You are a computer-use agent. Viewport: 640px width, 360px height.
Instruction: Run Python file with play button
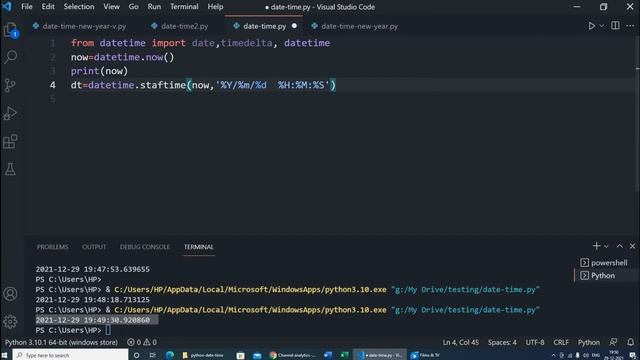pos(591,26)
